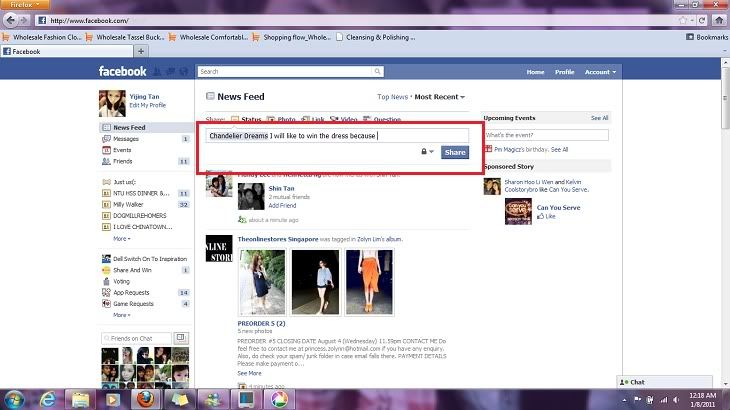Open Windows Explorer folder on the taskbar
This screenshot has height=410, width=730.
tap(80, 399)
